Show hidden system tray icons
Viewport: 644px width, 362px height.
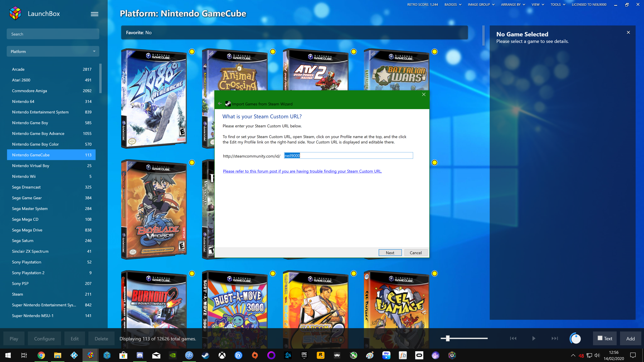[x=573, y=355]
